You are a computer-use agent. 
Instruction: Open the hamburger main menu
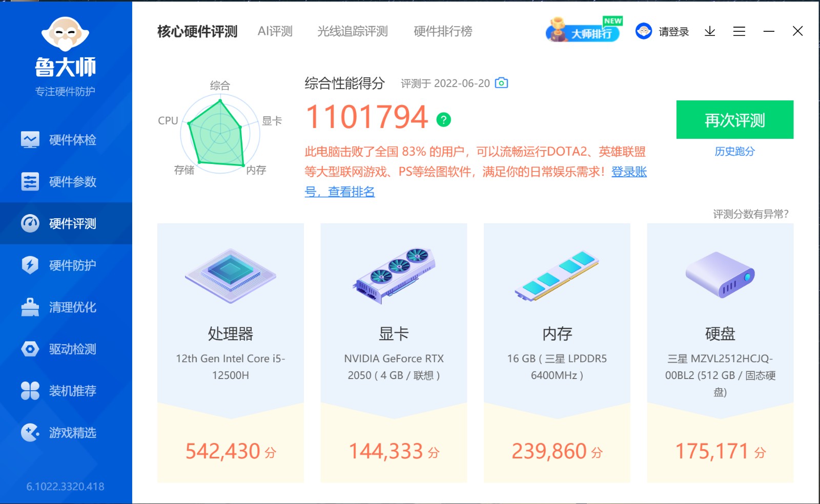(739, 31)
